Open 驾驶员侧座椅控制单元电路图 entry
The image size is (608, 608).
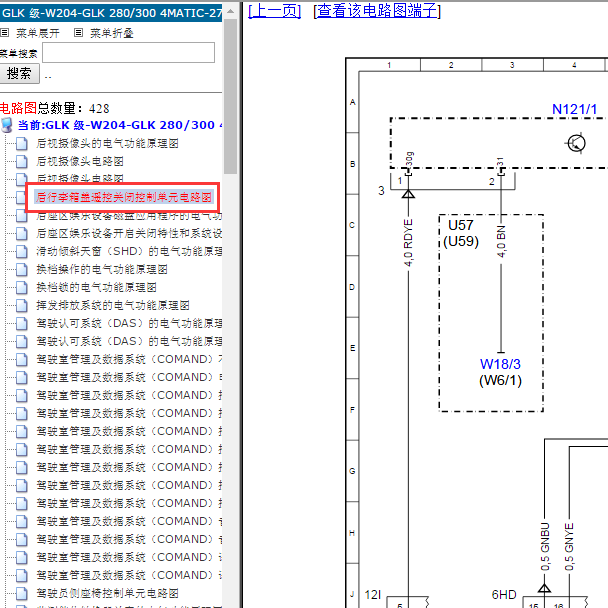[x=107, y=593]
